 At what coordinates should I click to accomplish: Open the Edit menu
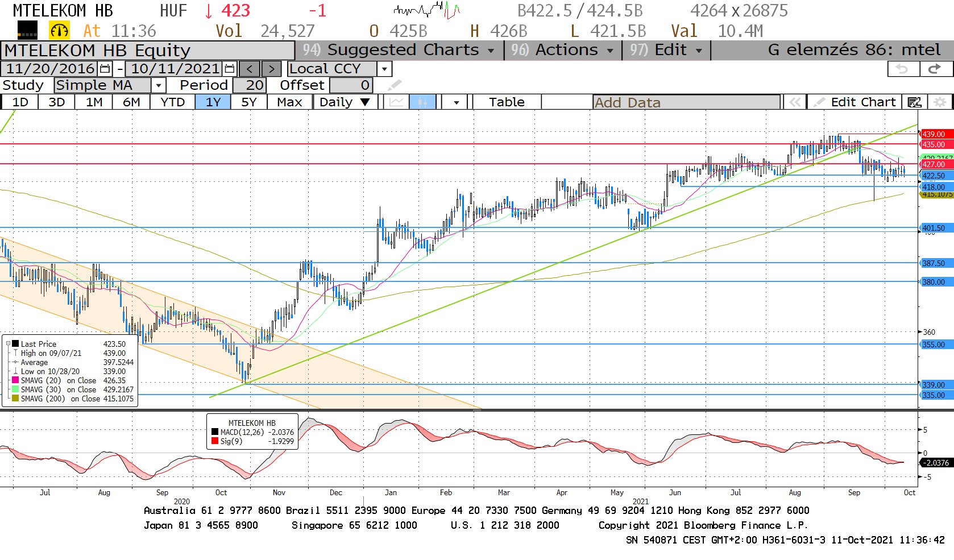[666, 50]
